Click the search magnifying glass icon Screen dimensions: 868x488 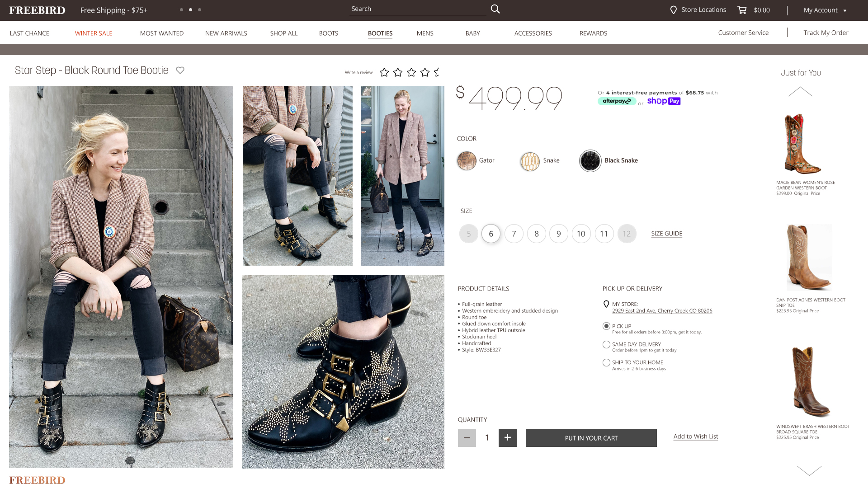click(495, 9)
